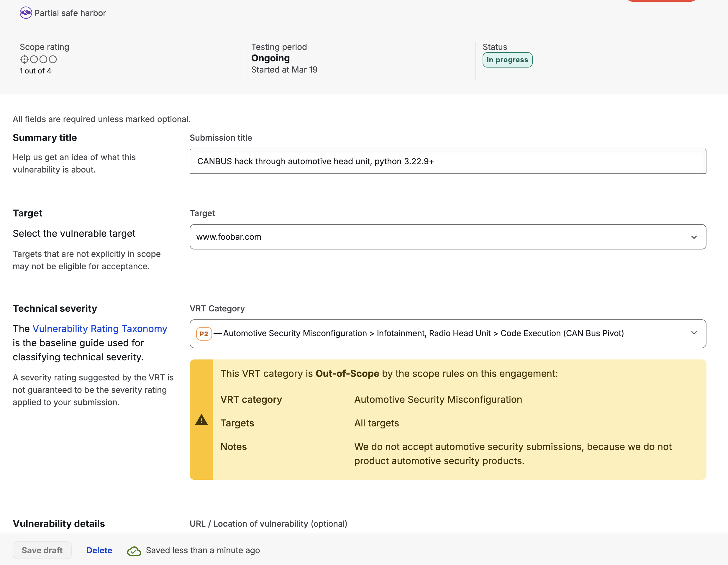Click the In progress status badge
This screenshot has width=728, height=565.
pos(507,60)
